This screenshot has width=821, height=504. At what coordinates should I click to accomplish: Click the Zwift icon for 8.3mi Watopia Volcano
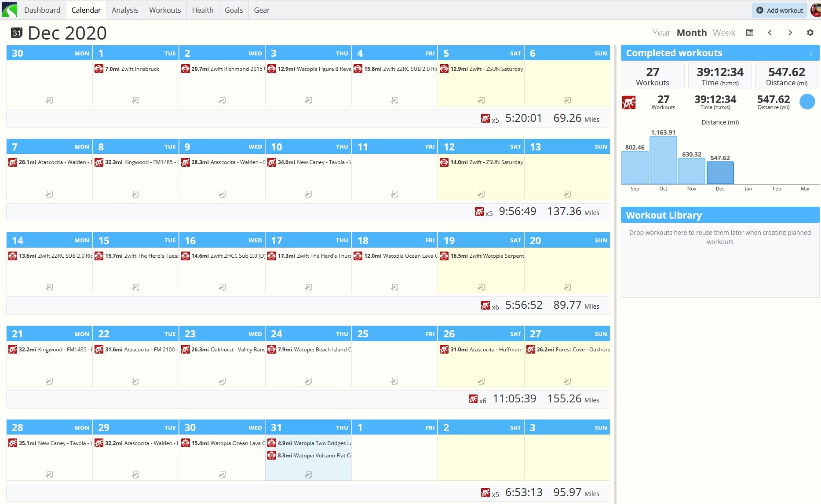(272, 455)
